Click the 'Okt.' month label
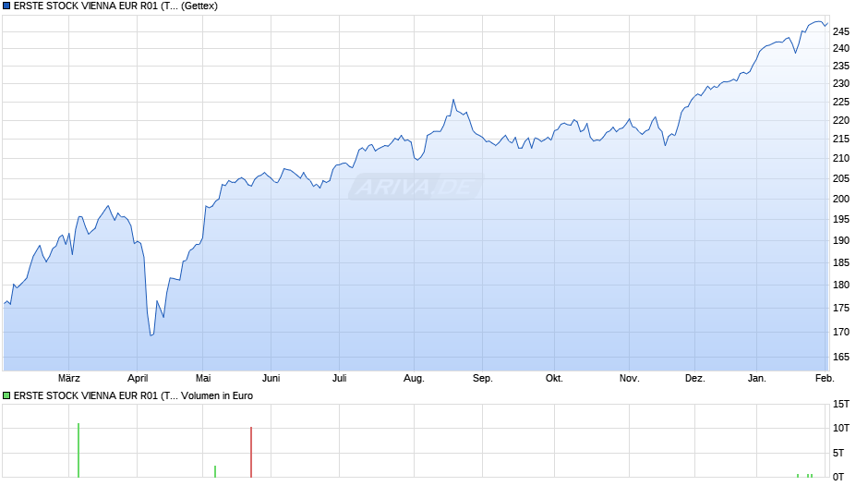Image resolution: width=868 pixels, height=486 pixels. 554,378
